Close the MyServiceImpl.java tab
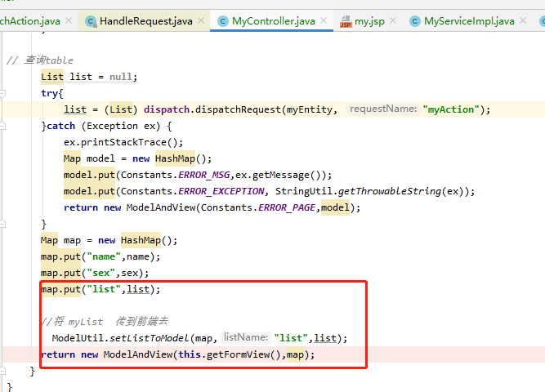Screen dimensions: 545x392 tap(523, 21)
